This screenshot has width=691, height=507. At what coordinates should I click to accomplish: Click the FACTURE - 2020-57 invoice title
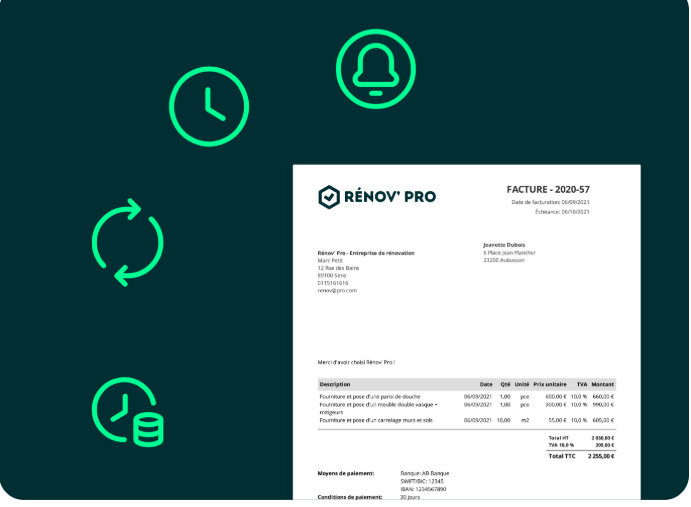click(549, 190)
